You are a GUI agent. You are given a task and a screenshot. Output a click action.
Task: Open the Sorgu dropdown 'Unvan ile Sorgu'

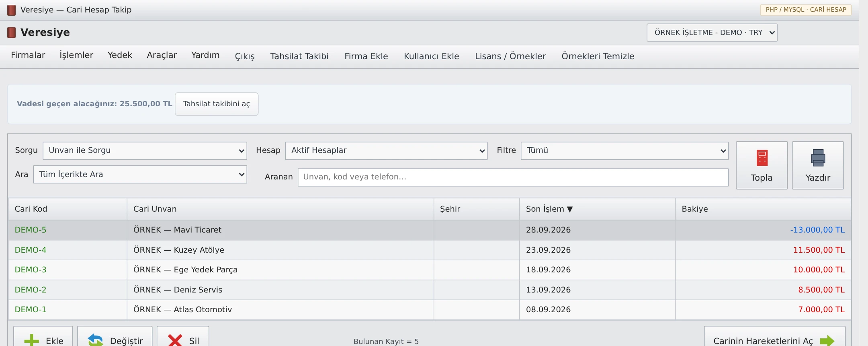pyautogui.click(x=145, y=150)
